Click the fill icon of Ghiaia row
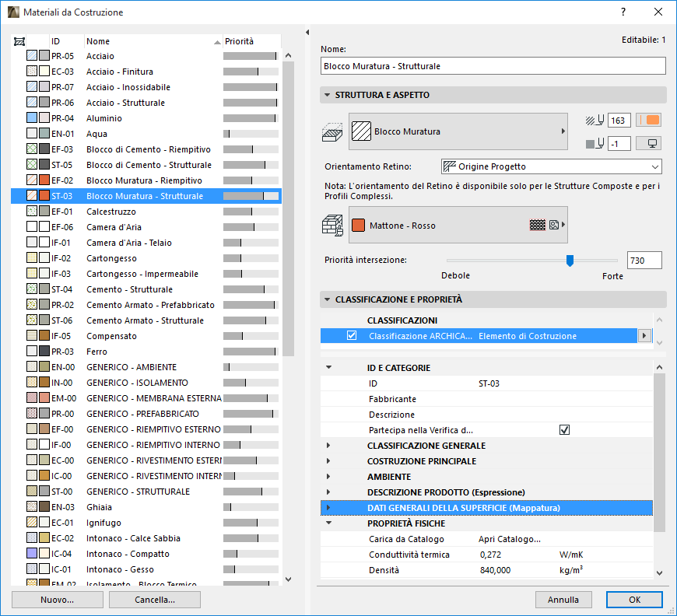This screenshot has height=616, width=677. coord(32,506)
